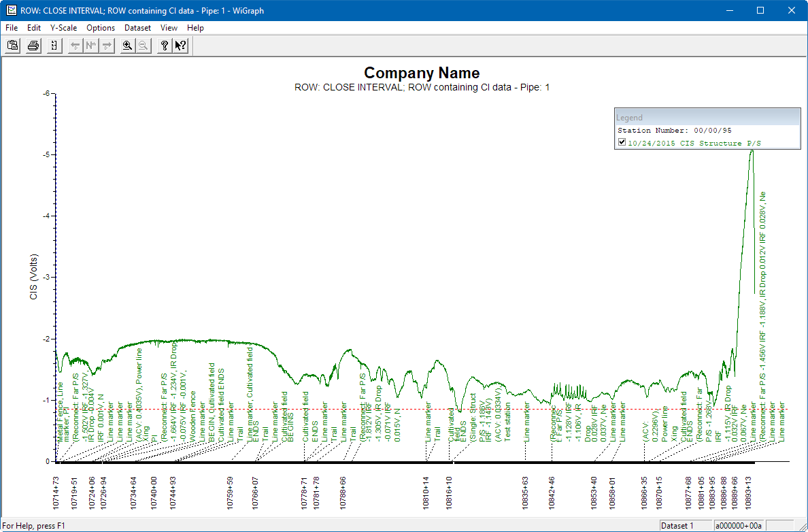The height and width of the screenshot is (532, 808).
Task: Maximize the WiGraph window
Action: (x=760, y=10)
